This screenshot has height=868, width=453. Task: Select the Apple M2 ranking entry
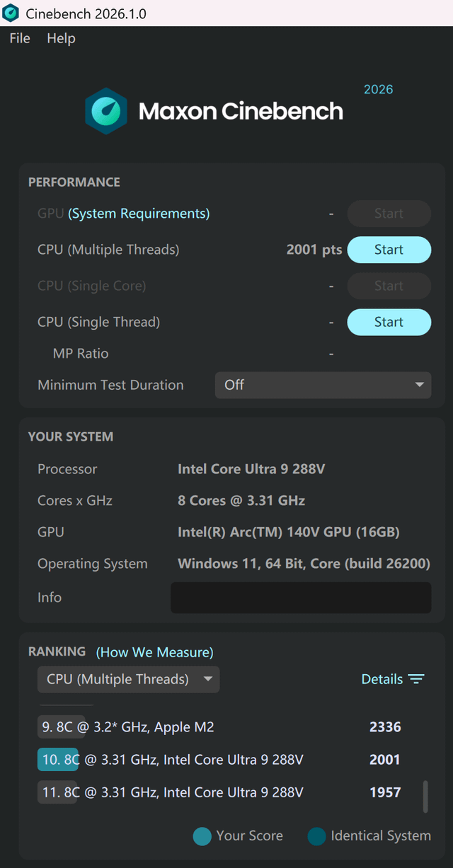tap(221, 727)
